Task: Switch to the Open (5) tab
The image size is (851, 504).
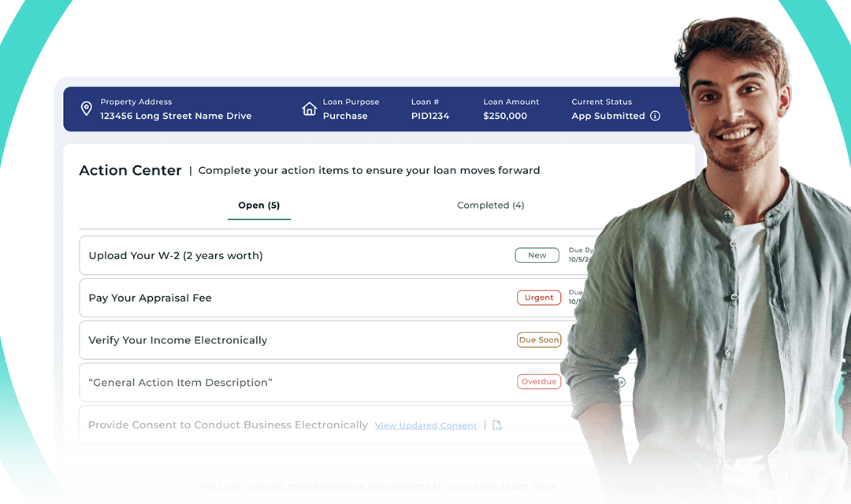Action: click(259, 205)
